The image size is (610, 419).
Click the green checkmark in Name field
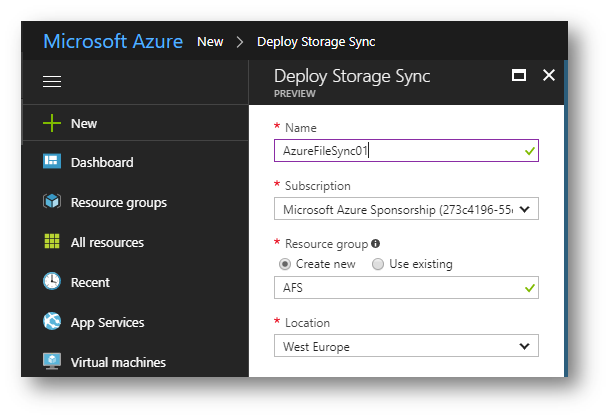529,151
